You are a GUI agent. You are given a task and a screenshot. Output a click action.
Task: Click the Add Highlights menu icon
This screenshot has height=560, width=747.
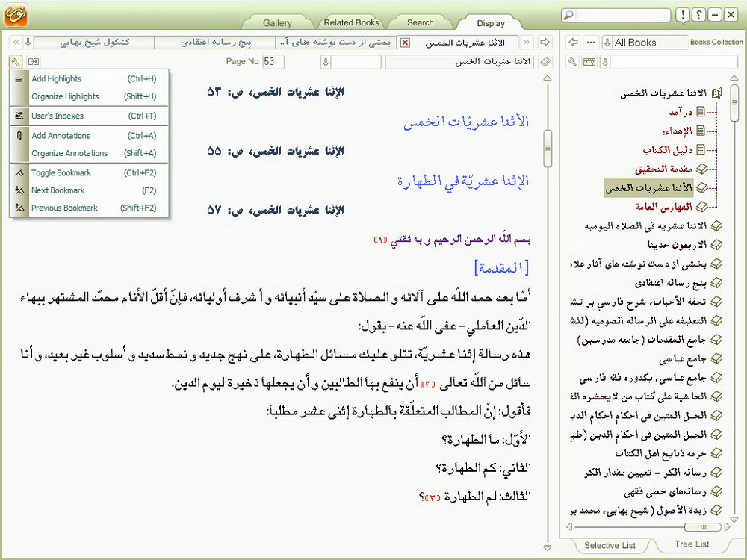(19, 79)
